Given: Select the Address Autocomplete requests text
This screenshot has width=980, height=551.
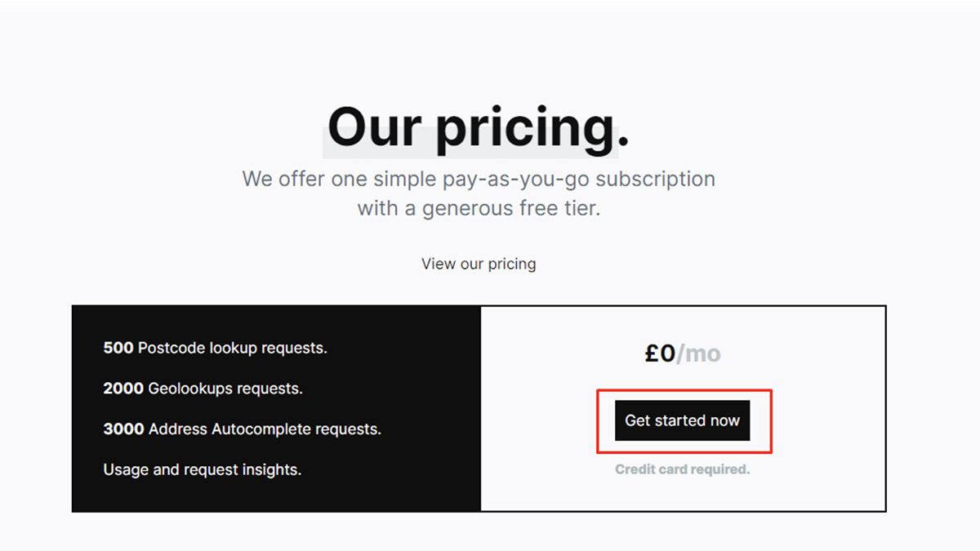Looking at the screenshot, I should pyautogui.click(x=265, y=429).
